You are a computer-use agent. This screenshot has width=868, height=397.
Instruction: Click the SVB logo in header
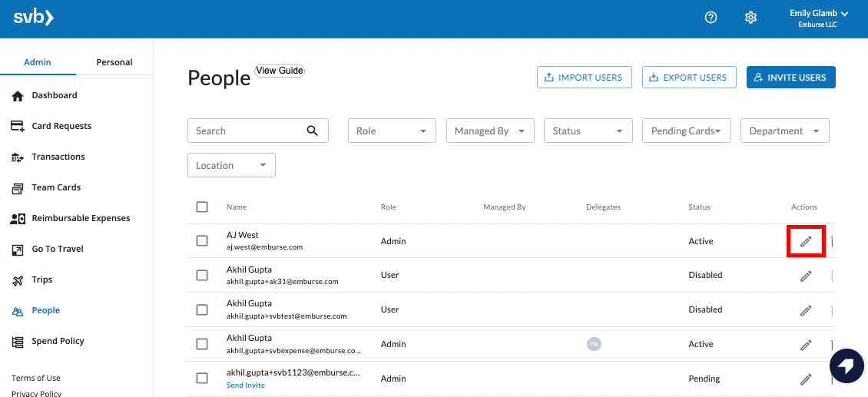(x=33, y=18)
